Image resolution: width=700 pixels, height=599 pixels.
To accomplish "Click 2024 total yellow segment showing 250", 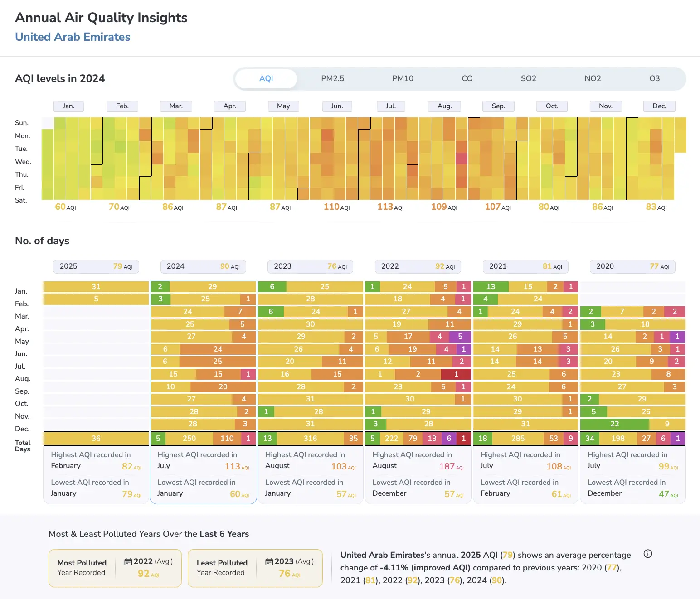I will (189, 438).
